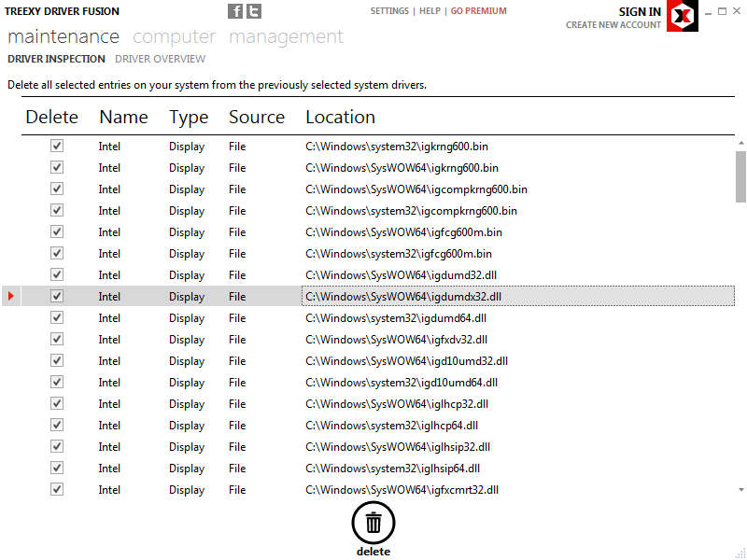Select path C:\Windows\system32\igdumd64.dll
The width and height of the screenshot is (747, 560).
click(396, 318)
